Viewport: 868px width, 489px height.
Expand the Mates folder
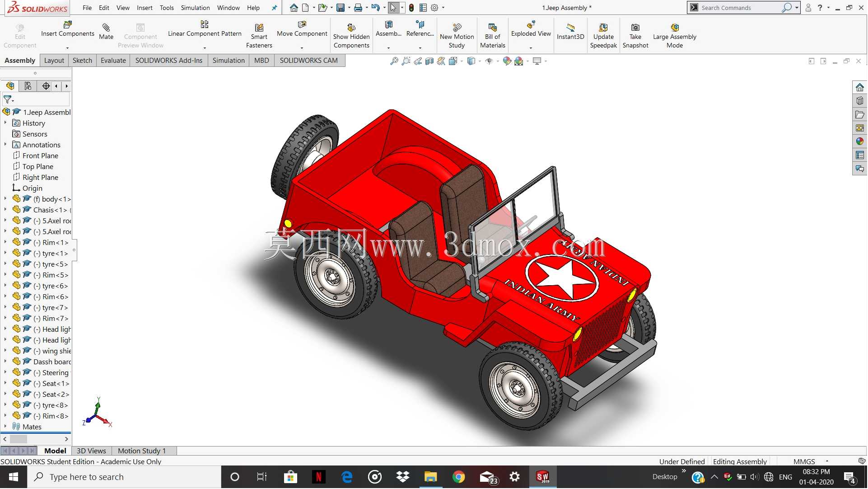click(x=5, y=427)
